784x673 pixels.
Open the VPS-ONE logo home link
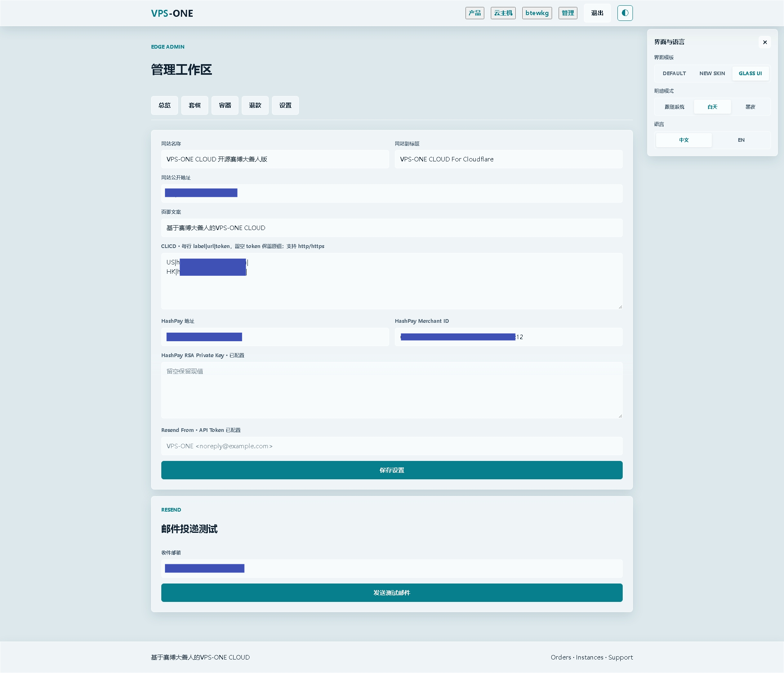[x=172, y=13]
